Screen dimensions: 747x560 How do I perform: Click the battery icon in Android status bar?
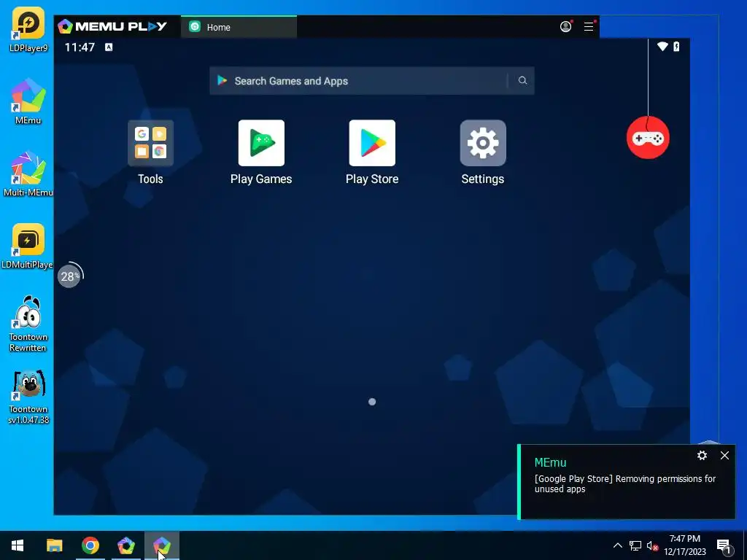click(676, 47)
